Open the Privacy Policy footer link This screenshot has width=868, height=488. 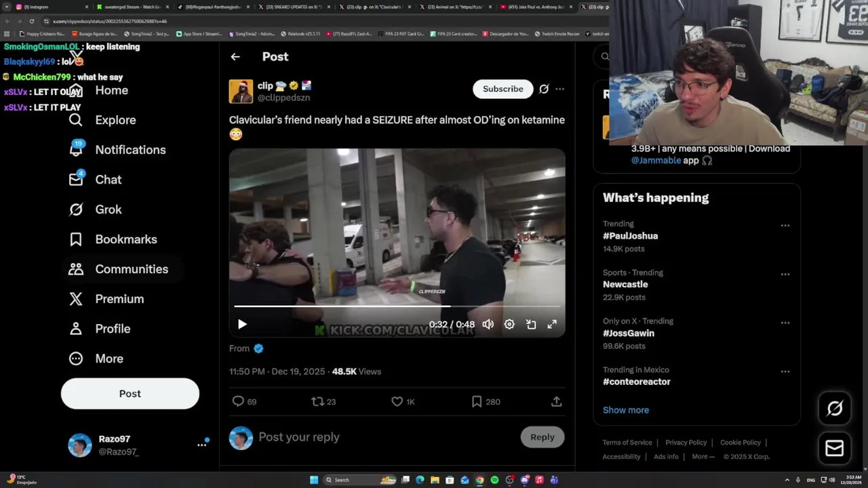point(686,443)
